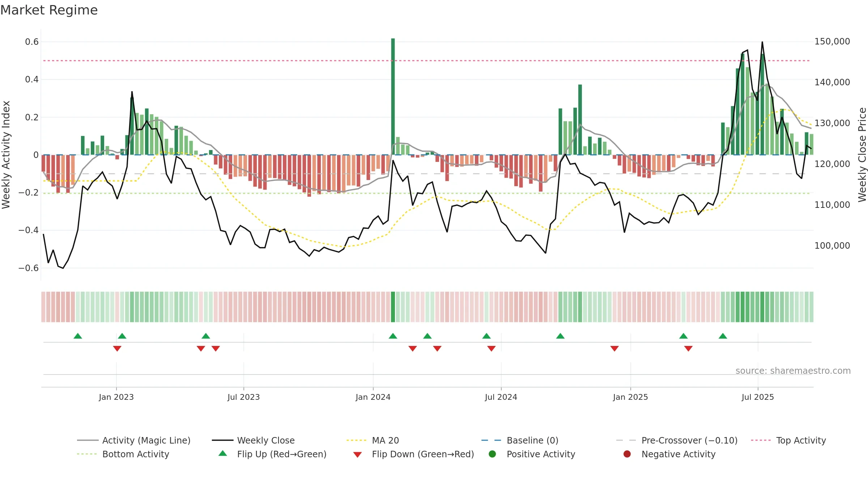Toggle the Activity (Magic Line) legend entry
The width and height of the screenshot is (868, 488).
point(133,440)
